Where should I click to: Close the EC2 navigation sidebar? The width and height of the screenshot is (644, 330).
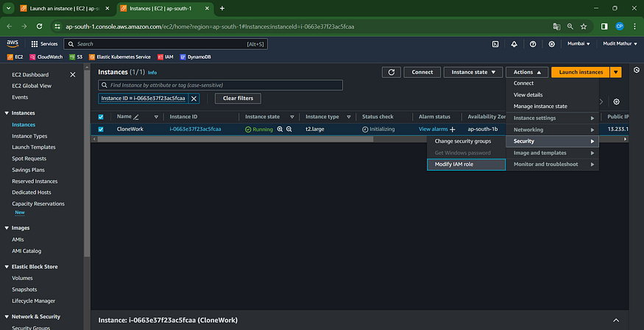[73, 75]
